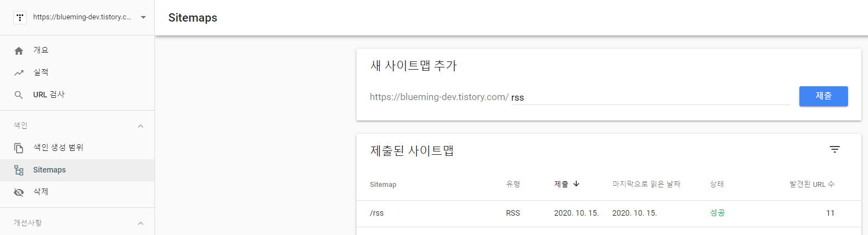Click the 실적 trending arrow icon
Image resolution: width=868 pixels, height=235 pixels.
[19, 73]
